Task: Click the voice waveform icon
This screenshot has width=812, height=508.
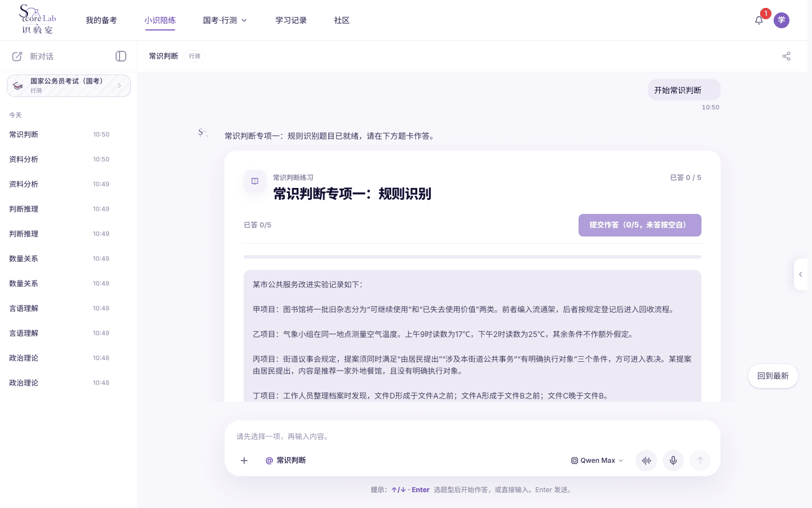Action: click(x=646, y=461)
